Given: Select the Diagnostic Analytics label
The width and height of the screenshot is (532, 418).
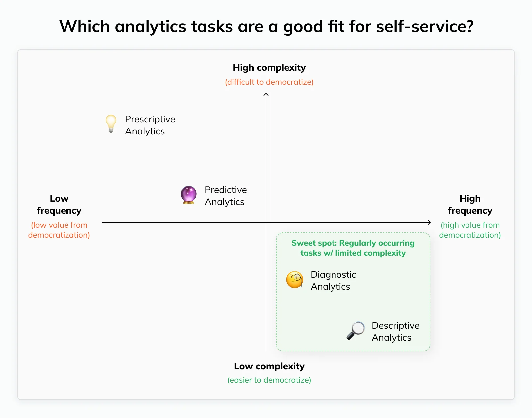Looking at the screenshot, I should coord(333,280).
